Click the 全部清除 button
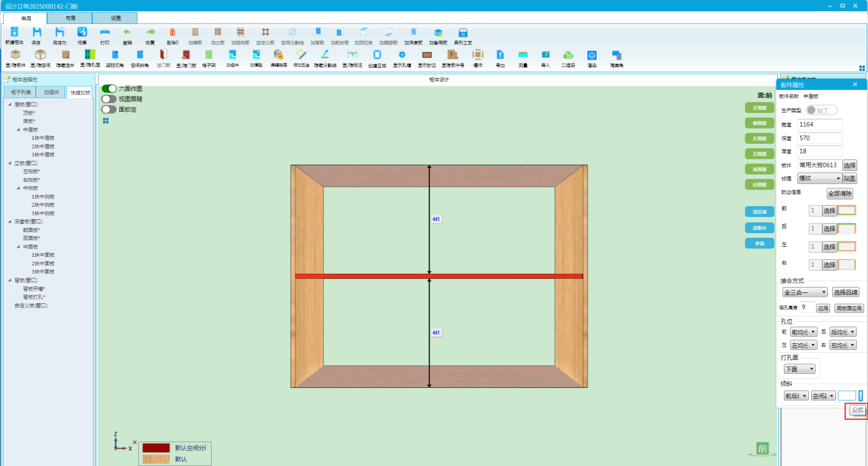 pos(840,193)
